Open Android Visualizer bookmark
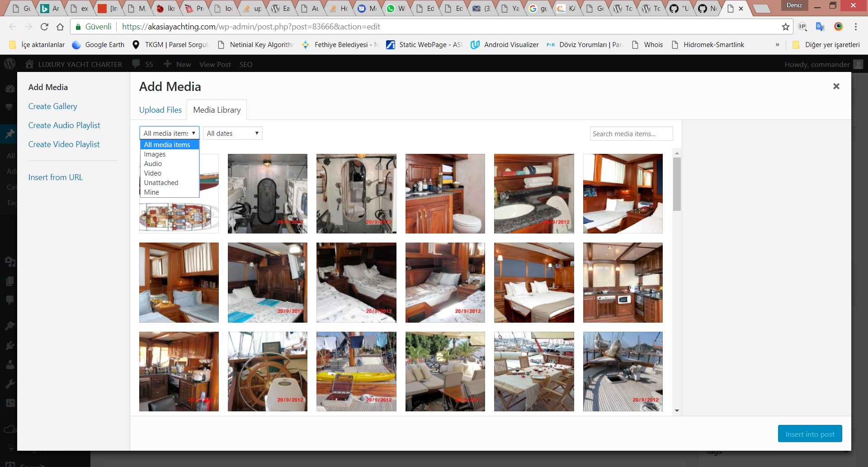Screen dimensions: 868x467 505,45
